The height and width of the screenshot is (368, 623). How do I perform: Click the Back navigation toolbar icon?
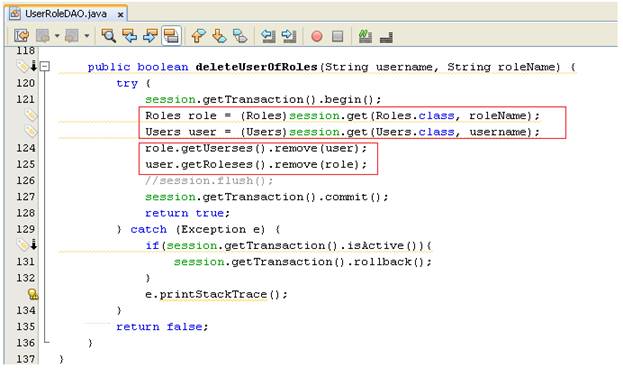43,36
